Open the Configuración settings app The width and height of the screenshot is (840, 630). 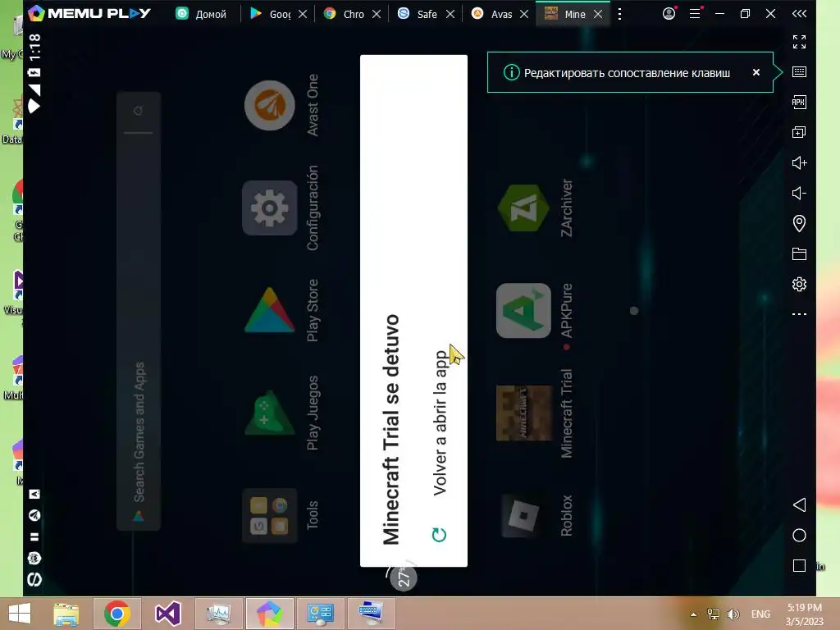pos(269,208)
